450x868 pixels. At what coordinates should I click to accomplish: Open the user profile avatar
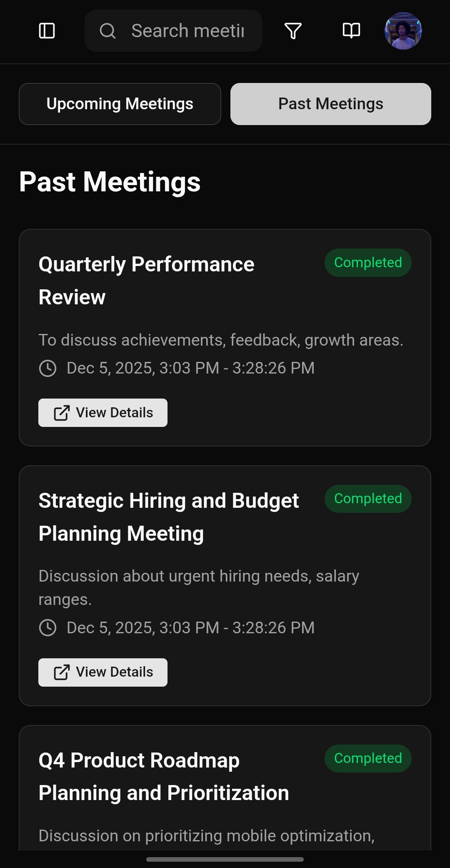(403, 31)
